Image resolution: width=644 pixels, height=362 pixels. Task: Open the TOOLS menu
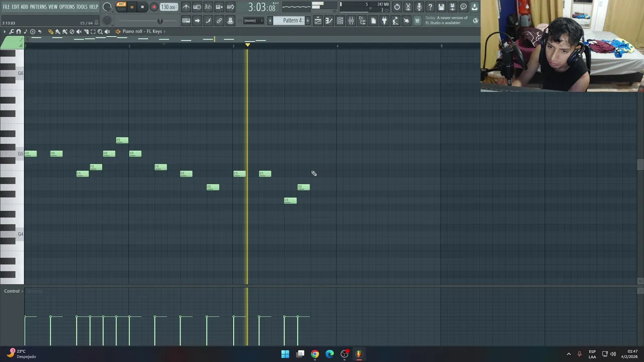82,7
